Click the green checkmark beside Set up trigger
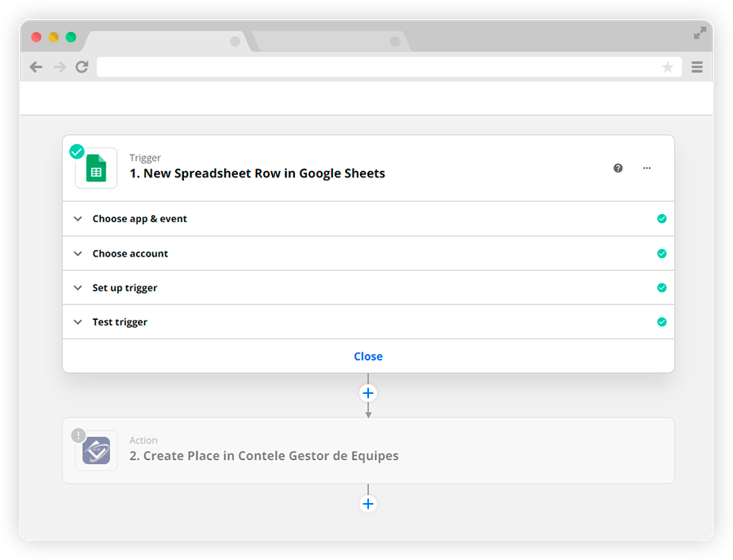 click(661, 287)
